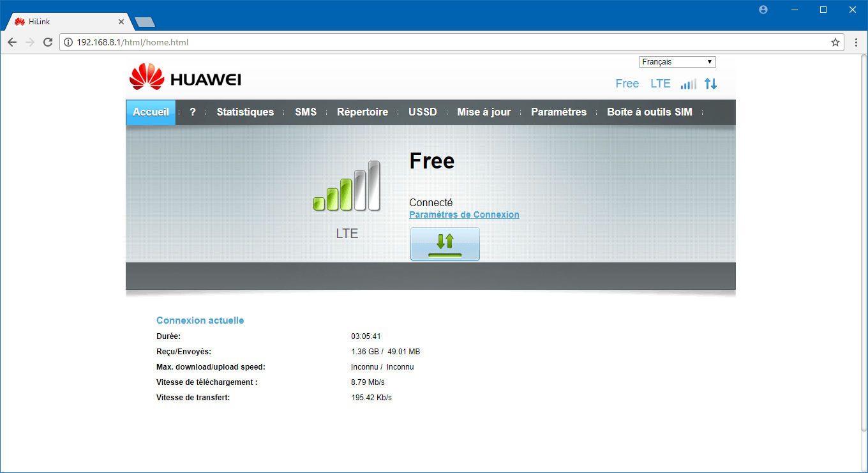Screen dimensions: 868x473
Task: Open a new browser tab
Action: coord(145,22)
